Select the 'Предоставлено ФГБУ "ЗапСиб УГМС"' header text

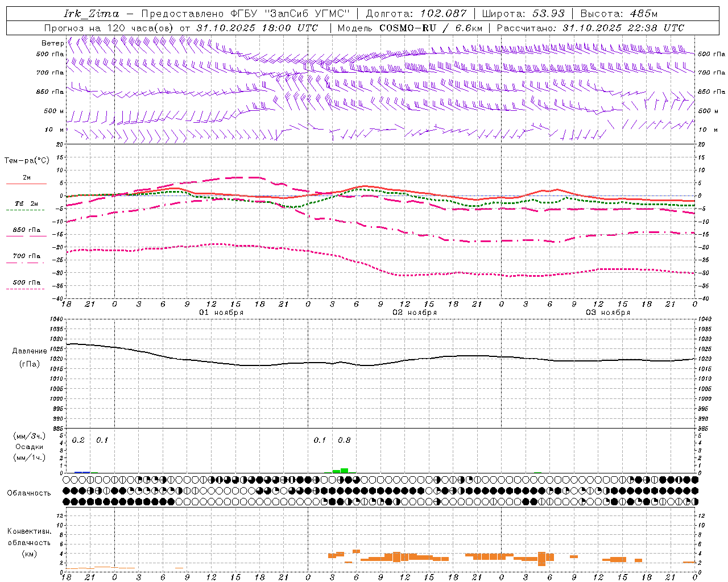[245, 14]
